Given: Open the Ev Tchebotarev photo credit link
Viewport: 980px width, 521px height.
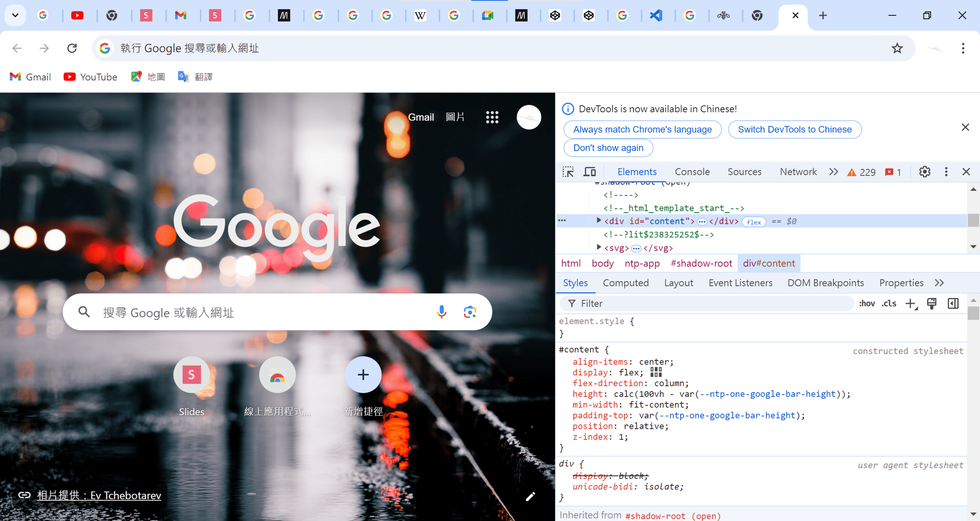Looking at the screenshot, I should coord(99,495).
